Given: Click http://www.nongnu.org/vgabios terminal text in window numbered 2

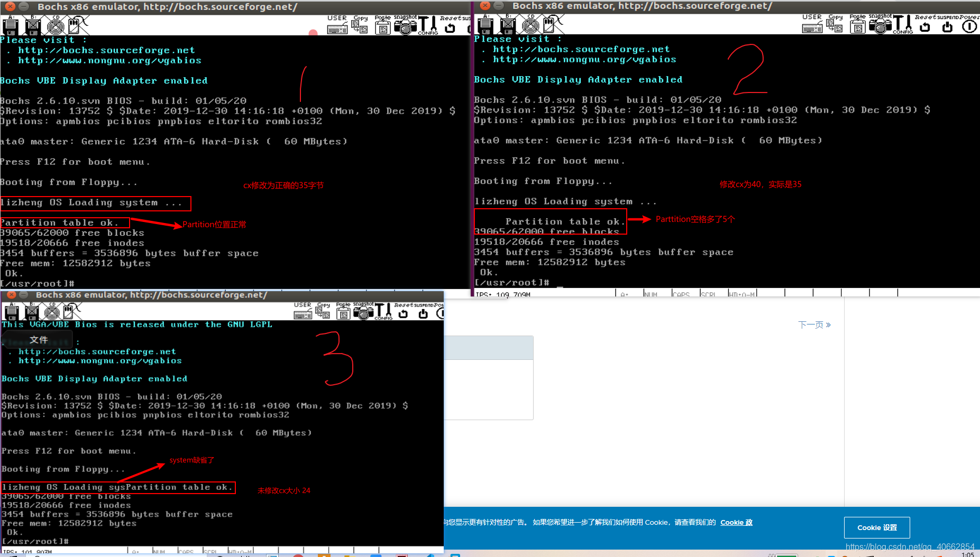Looking at the screenshot, I should (x=584, y=59).
